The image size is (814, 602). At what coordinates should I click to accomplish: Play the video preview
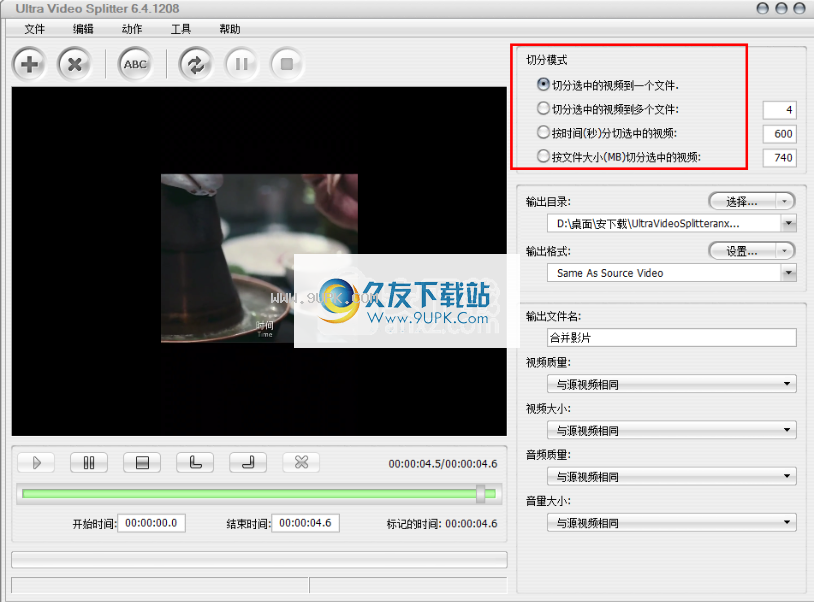[x=36, y=462]
